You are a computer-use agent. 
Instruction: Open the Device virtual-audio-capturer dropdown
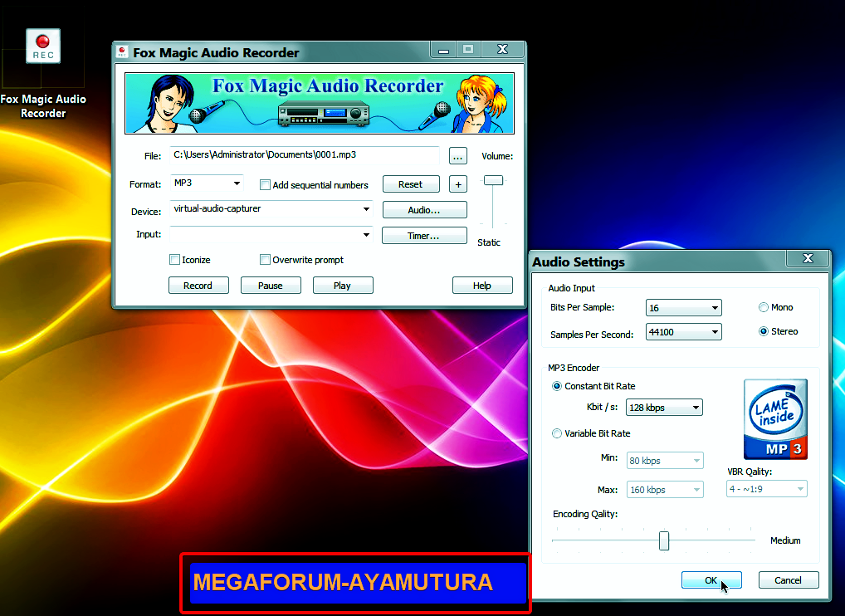(271, 208)
